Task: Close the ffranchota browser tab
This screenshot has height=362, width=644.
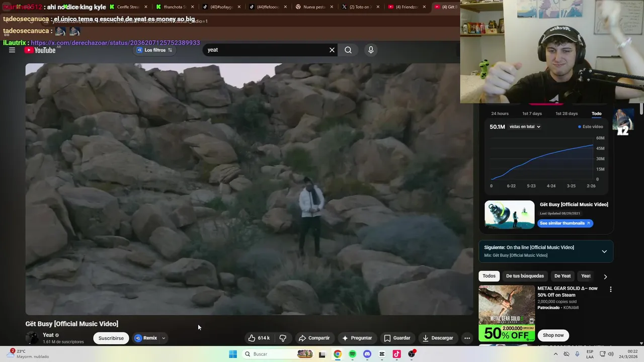Action: pyautogui.click(x=193, y=7)
